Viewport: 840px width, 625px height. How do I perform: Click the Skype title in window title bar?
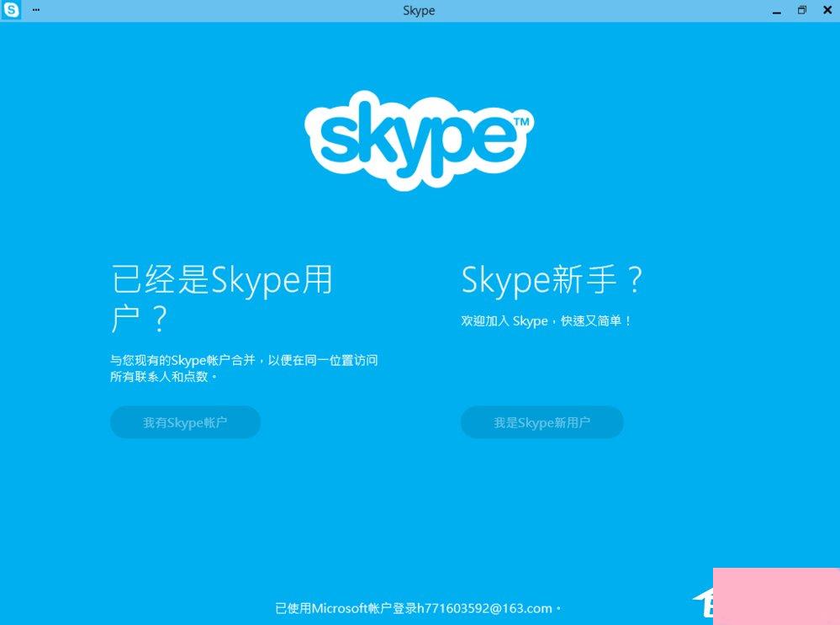pos(419,11)
